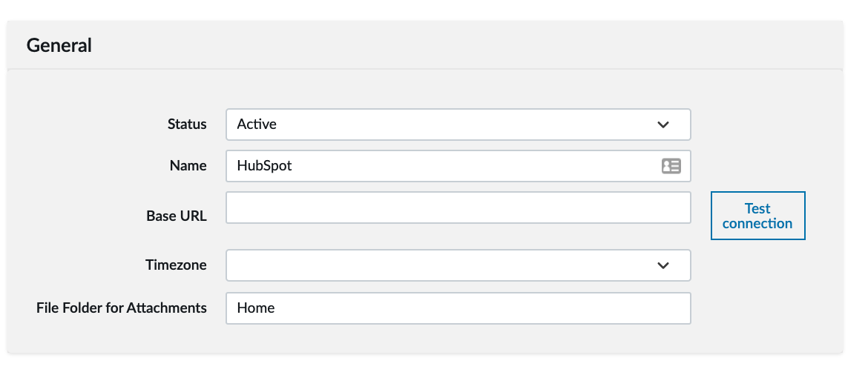Place cursor after the HubSpot text

click(293, 166)
